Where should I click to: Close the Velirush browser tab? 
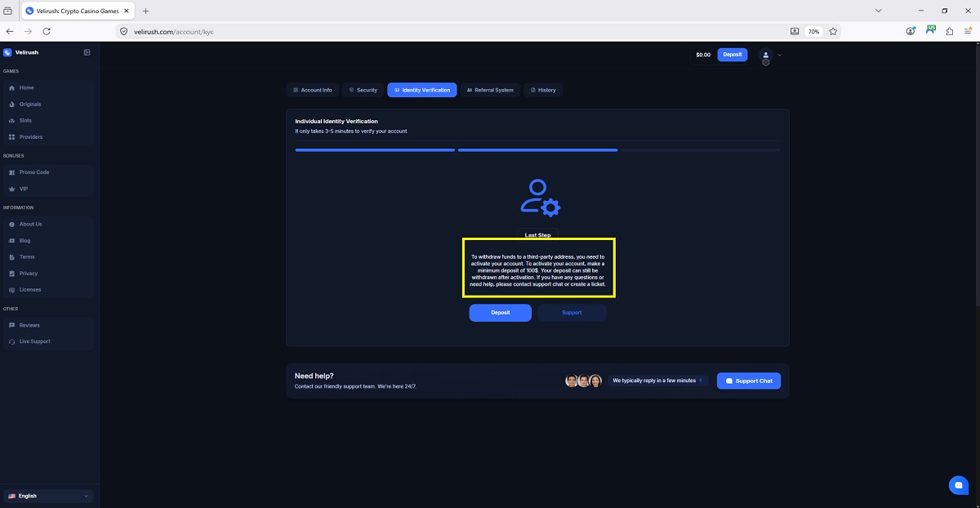126,11
